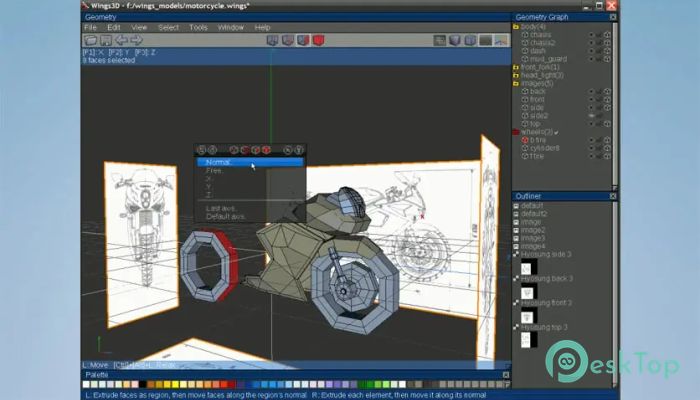This screenshot has width=700, height=400.
Task: Pick the black palette swatch
Action: click(142, 384)
